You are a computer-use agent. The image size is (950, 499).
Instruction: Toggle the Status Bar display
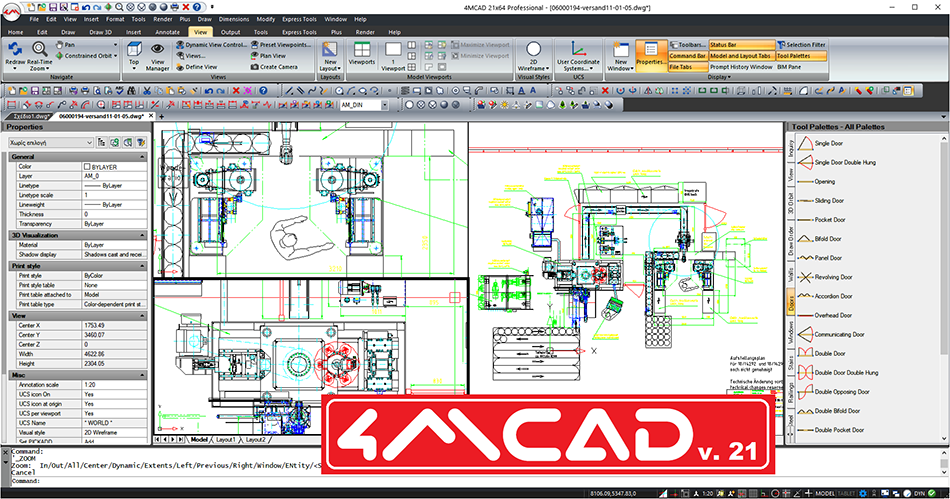tap(742, 45)
